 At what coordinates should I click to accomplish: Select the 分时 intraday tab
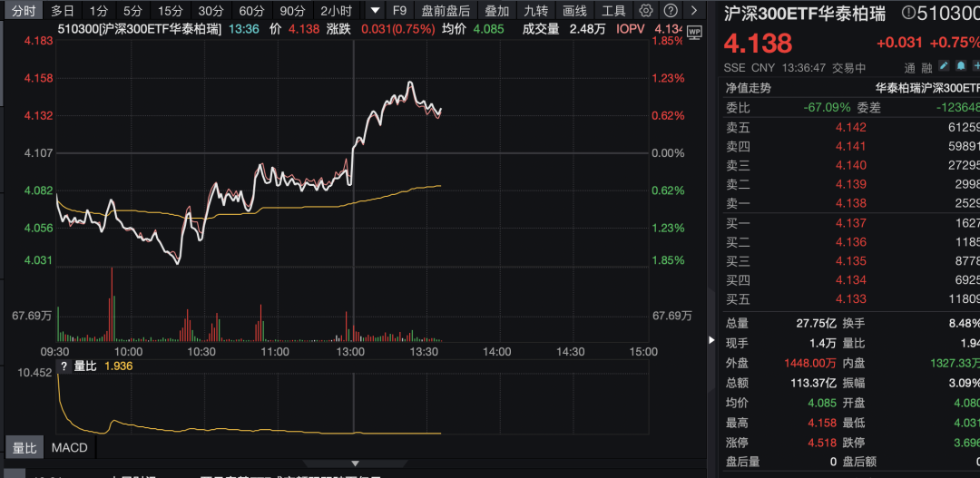point(24,11)
